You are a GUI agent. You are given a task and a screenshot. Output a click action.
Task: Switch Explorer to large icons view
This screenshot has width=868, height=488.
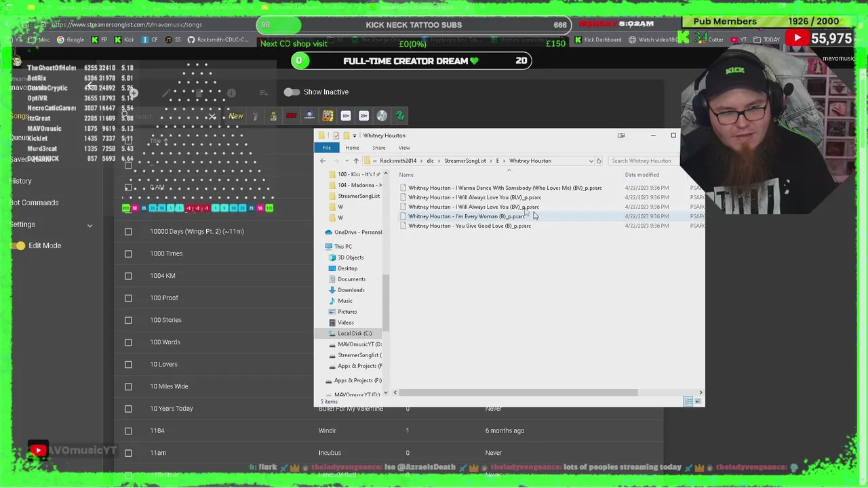point(698,402)
